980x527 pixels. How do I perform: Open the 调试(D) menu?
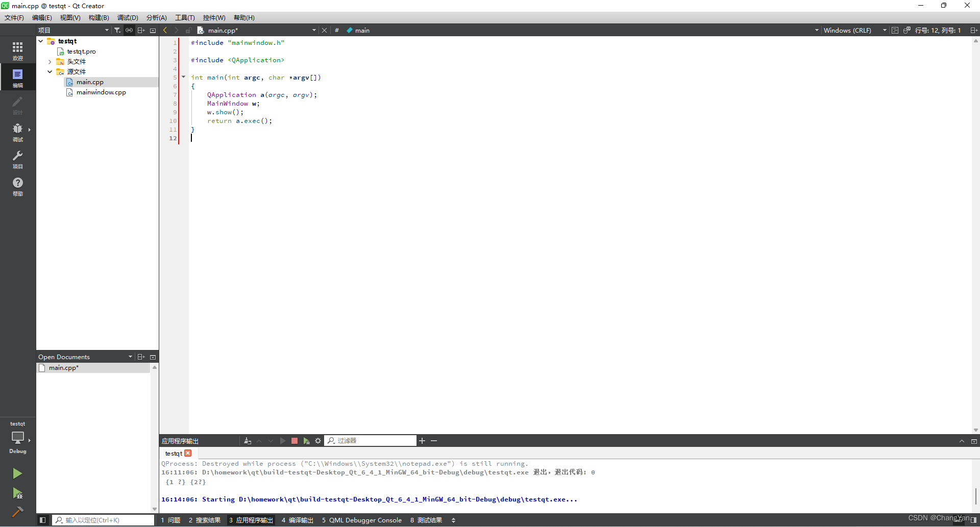[128, 18]
